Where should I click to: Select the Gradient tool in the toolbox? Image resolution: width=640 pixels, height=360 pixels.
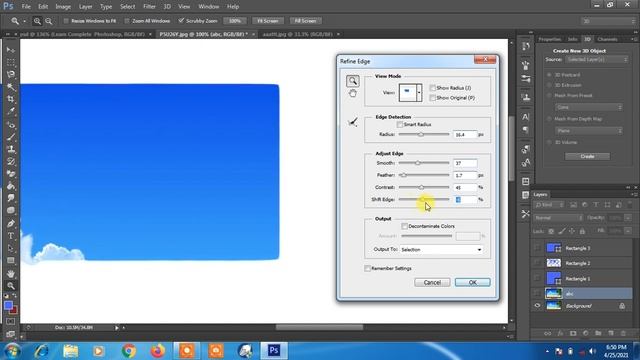(x=11, y=186)
